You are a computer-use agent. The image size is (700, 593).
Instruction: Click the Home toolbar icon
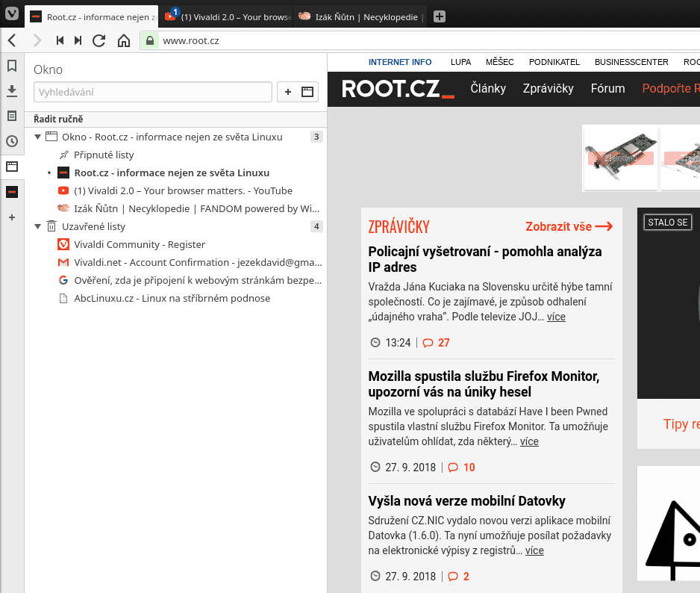pyautogui.click(x=124, y=40)
